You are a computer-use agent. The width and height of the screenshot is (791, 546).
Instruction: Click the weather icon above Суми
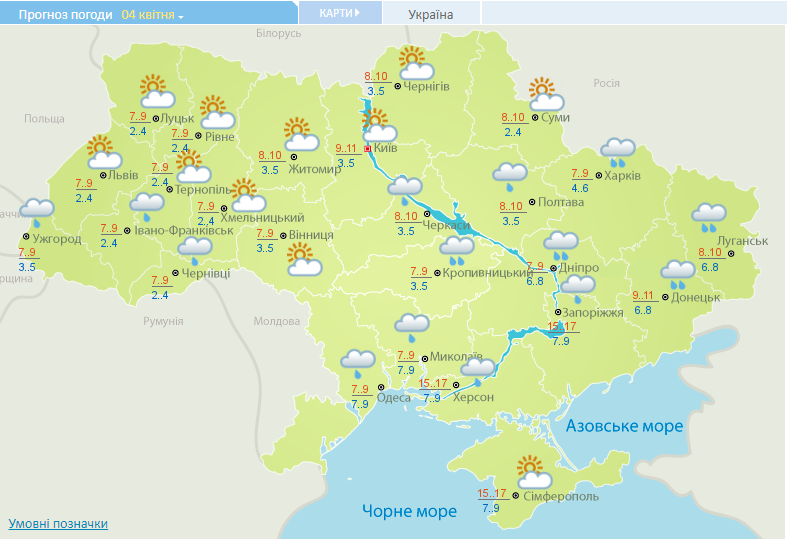[x=545, y=94]
